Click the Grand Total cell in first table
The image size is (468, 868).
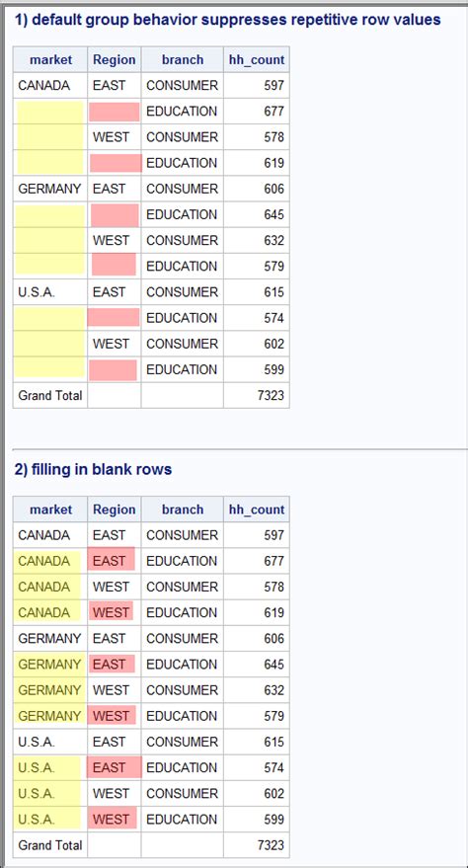coord(50,395)
